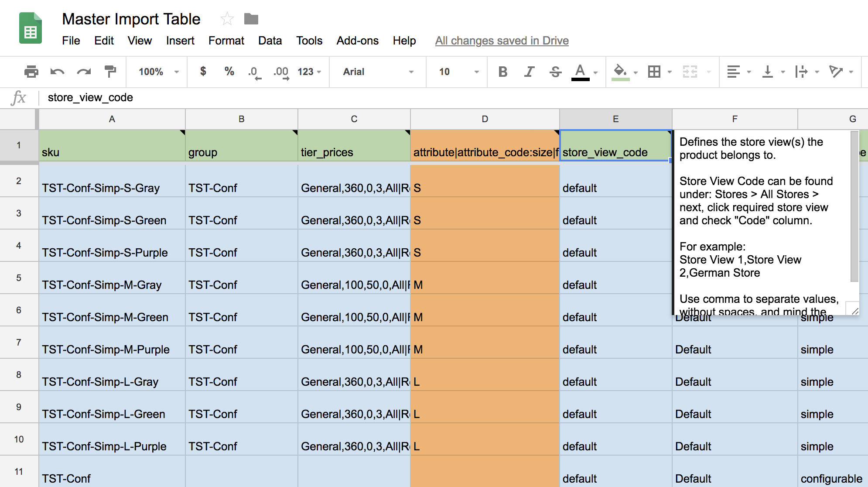Image resolution: width=868 pixels, height=487 pixels.
Task: Click the text color A button
Action: [580, 72]
